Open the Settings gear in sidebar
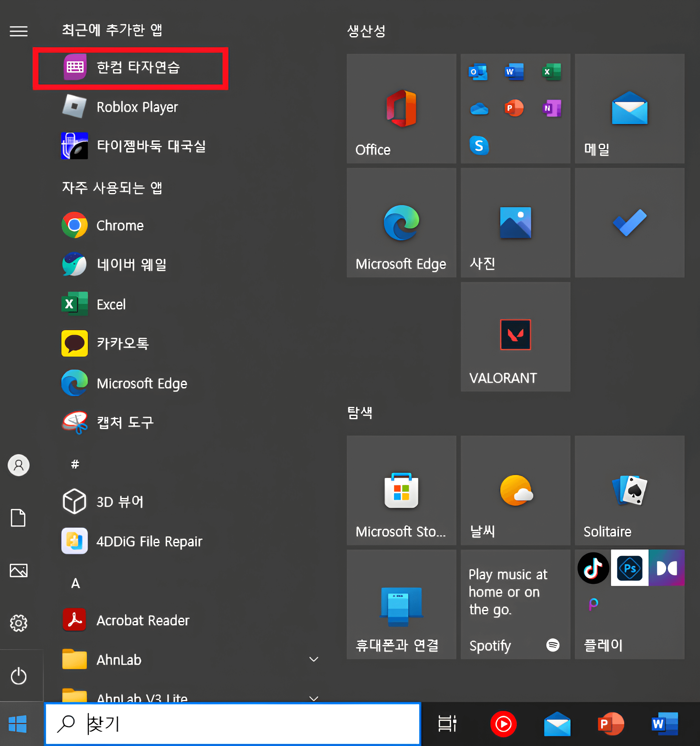The height and width of the screenshot is (746, 700). 18,623
